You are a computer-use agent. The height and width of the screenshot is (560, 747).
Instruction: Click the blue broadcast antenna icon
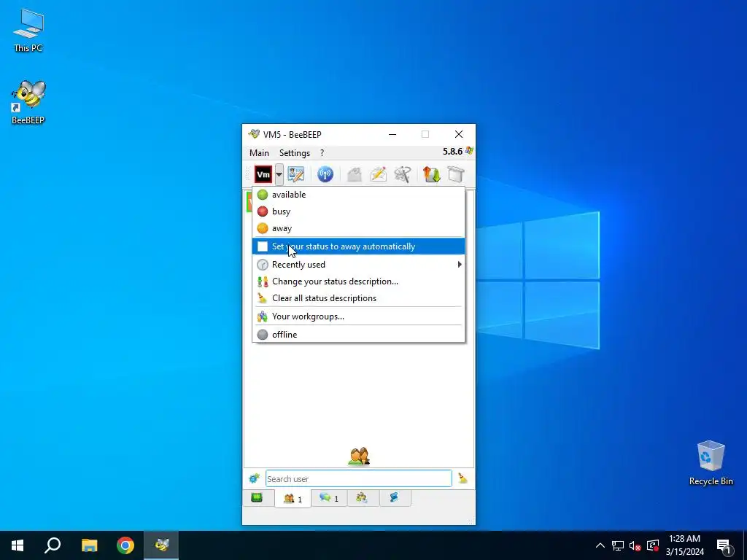325,174
